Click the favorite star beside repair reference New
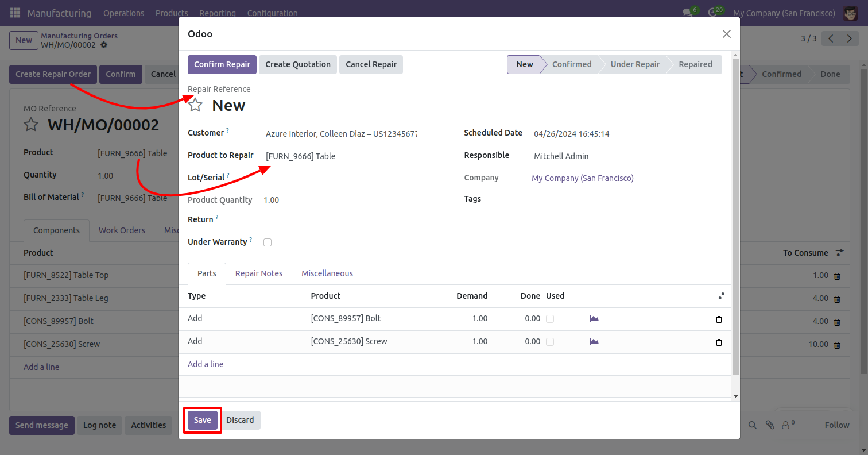This screenshot has width=868, height=455. tap(196, 105)
